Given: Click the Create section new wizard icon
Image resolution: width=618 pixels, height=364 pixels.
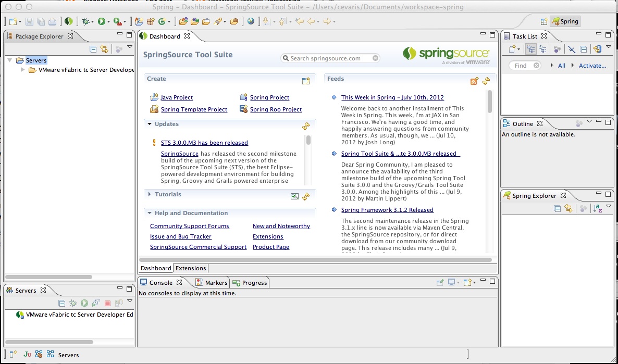Looking at the screenshot, I should click(306, 81).
